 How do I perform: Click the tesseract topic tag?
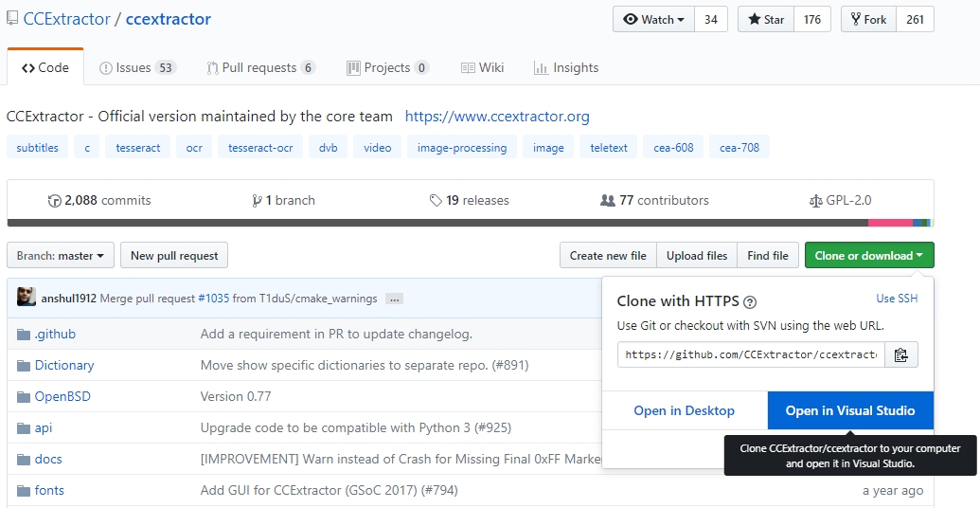click(x=138, y=148)
